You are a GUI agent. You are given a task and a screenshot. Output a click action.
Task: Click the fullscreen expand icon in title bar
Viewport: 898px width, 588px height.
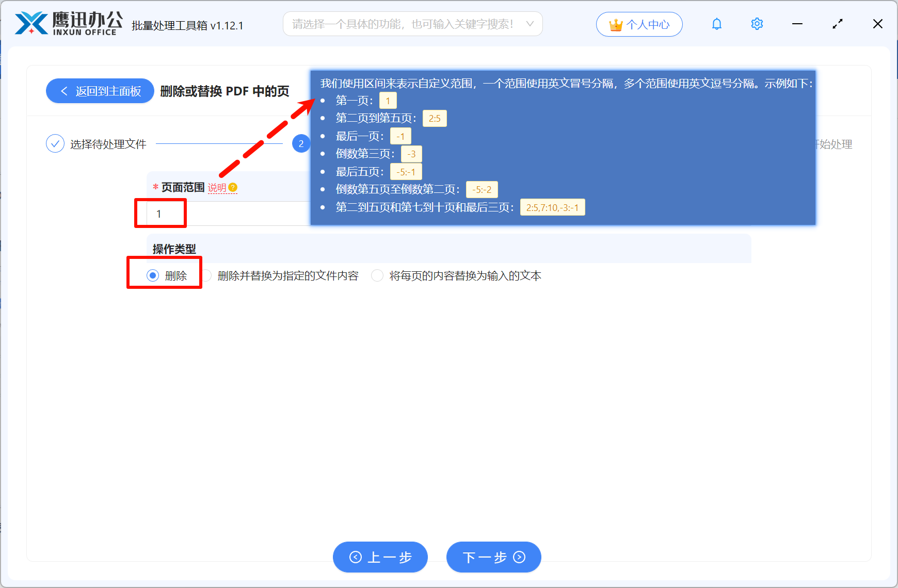(x=837, y=24)
